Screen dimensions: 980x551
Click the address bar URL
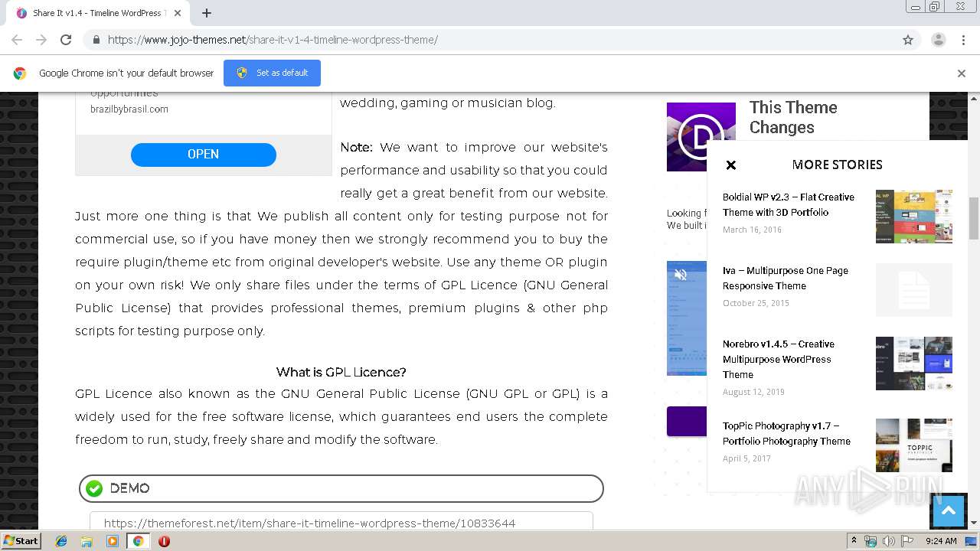(x=273, y=40)
